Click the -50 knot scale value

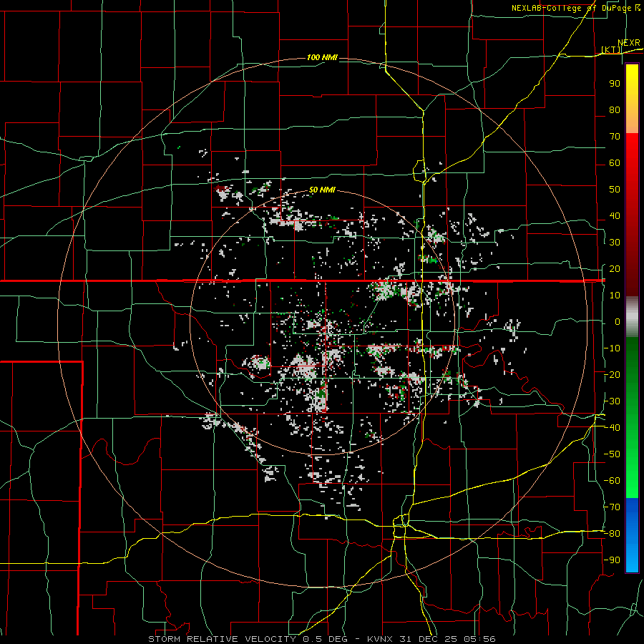[x=612, y=454]
